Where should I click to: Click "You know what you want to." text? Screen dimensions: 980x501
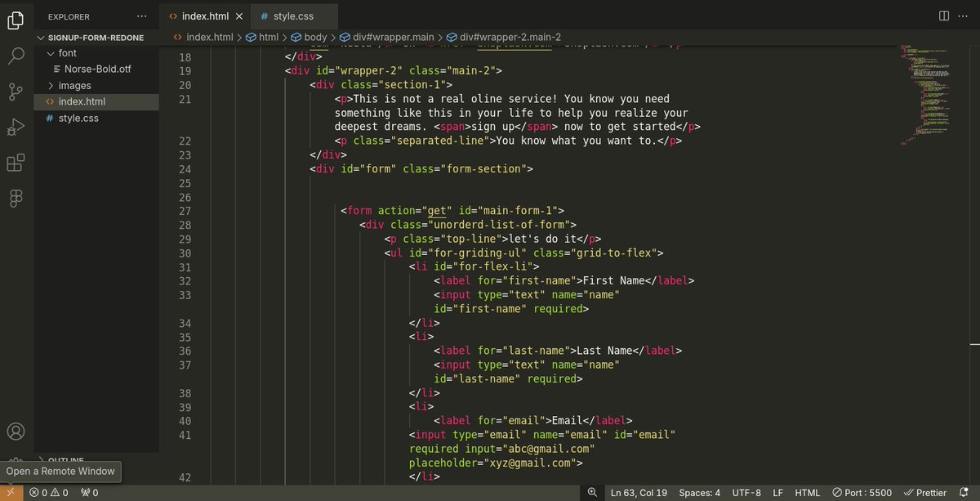point(577,141)
